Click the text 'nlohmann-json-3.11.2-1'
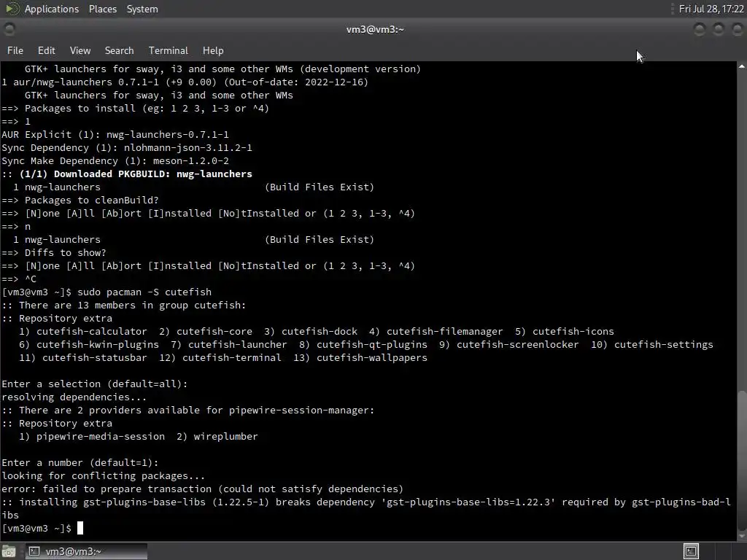The height and width of the screenshot is (560, 747). 187,147
